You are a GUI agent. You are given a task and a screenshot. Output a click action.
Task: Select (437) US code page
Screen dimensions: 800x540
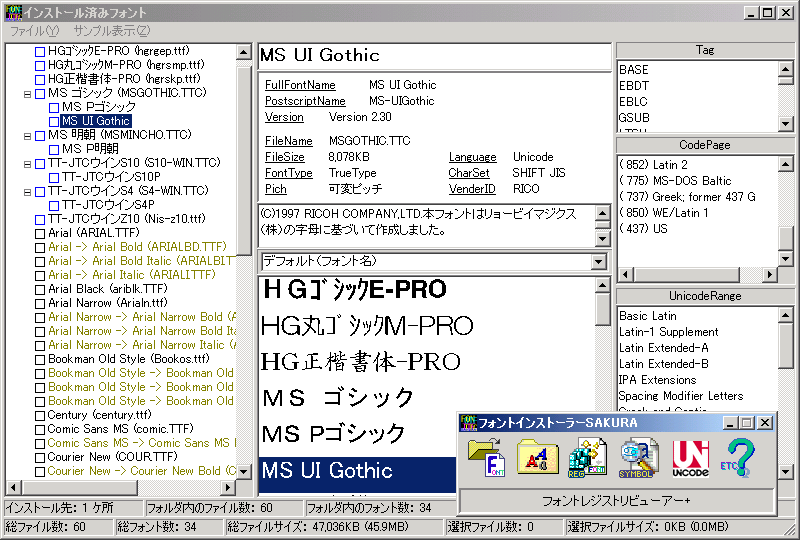tap(643, 229)
